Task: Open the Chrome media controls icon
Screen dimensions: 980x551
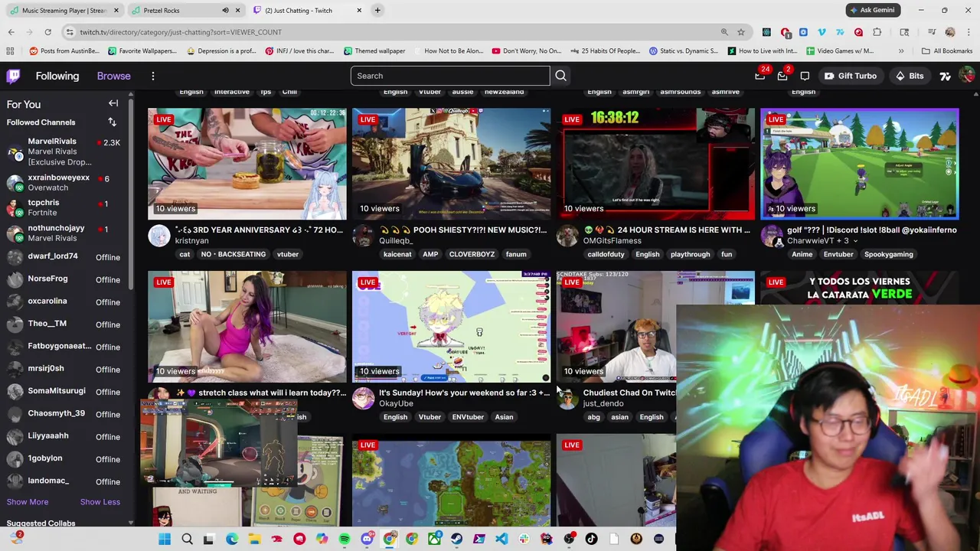Action: pos(932,32)
